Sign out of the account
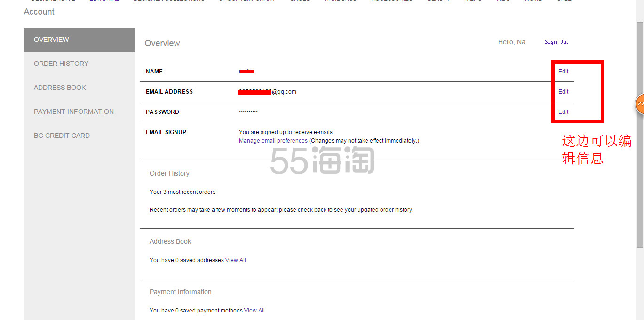The image size is (644, 320). (557, 42)
